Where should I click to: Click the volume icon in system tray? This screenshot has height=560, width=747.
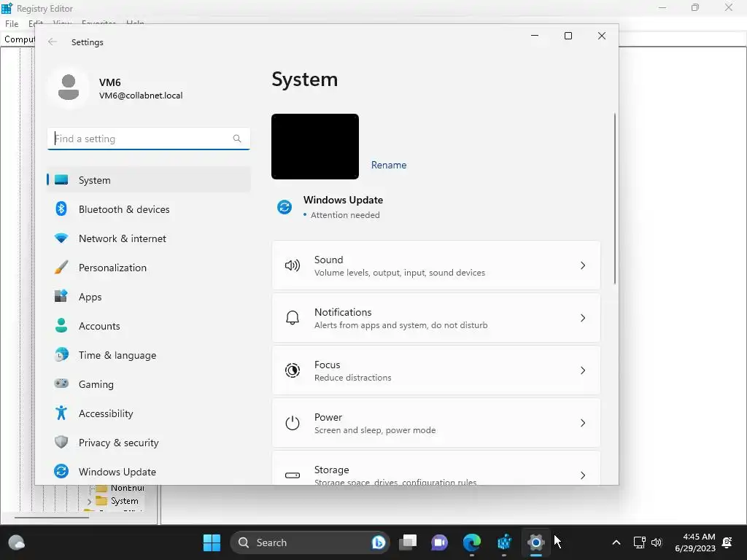pyautogui.click(x=657, y=542)
